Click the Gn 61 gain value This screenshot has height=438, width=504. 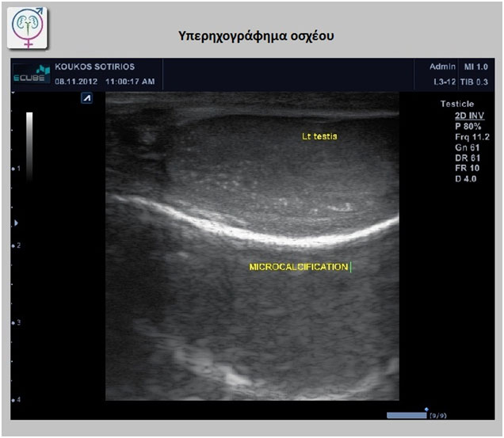point(468,147)
